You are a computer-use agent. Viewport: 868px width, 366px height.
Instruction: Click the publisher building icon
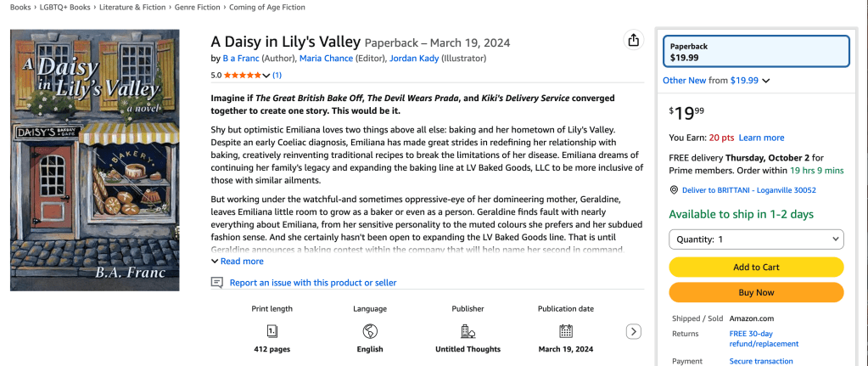click(467, 331)
